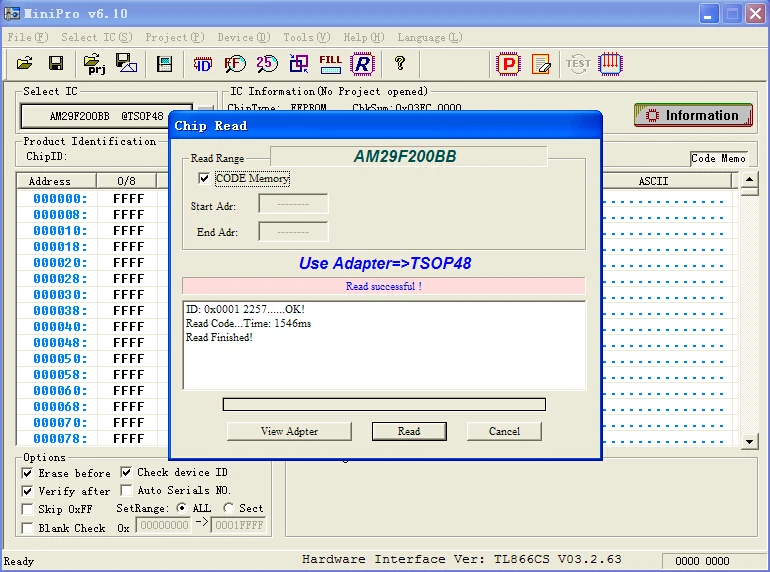Click the MiniPro title bar app icon
This screenshot has width=770, height=572.
point(12,13)
